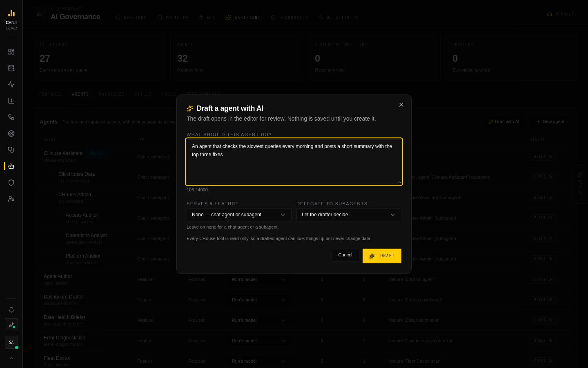Open Run's model dropdown for Data Health Briefer
588x368 pixels.
click(x=259, y=321)
